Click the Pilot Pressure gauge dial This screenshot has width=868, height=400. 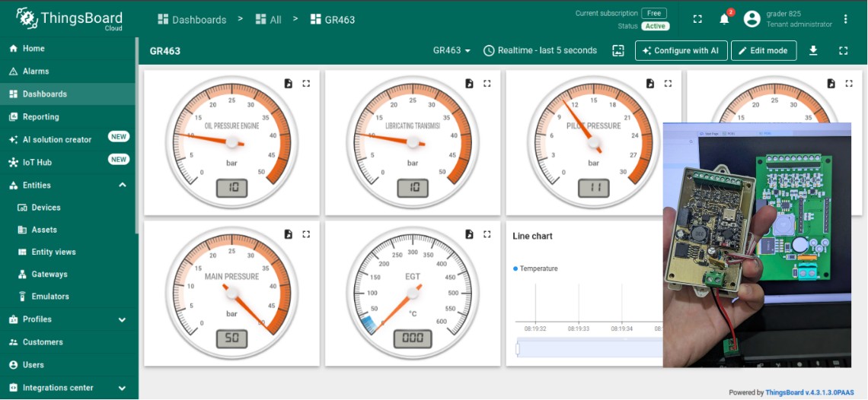click(594, 142)
